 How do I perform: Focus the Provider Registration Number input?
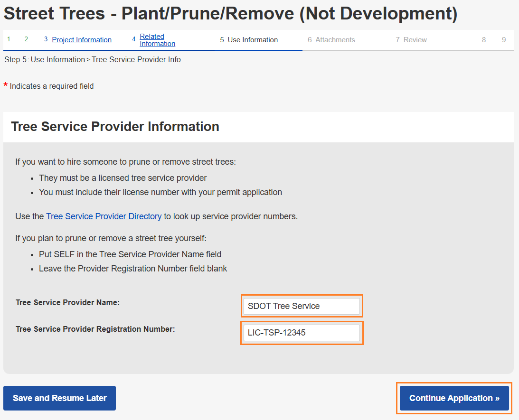[x=302, y=333]
